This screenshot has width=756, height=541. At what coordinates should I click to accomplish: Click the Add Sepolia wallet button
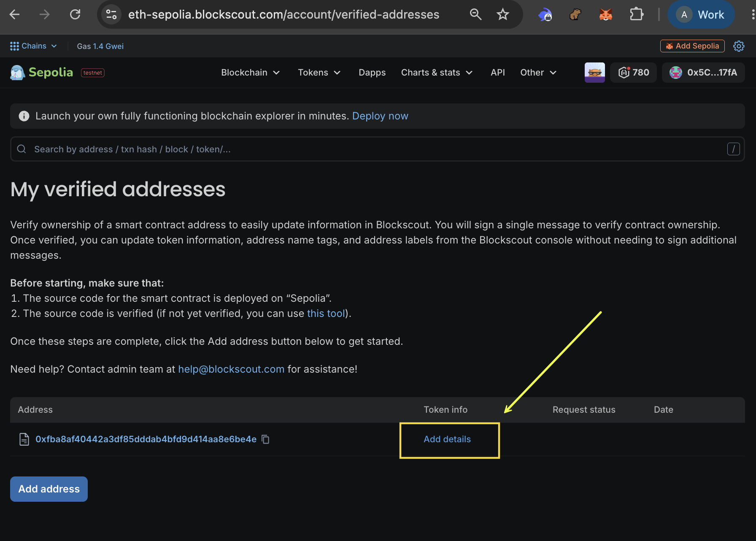coord(692,46)
